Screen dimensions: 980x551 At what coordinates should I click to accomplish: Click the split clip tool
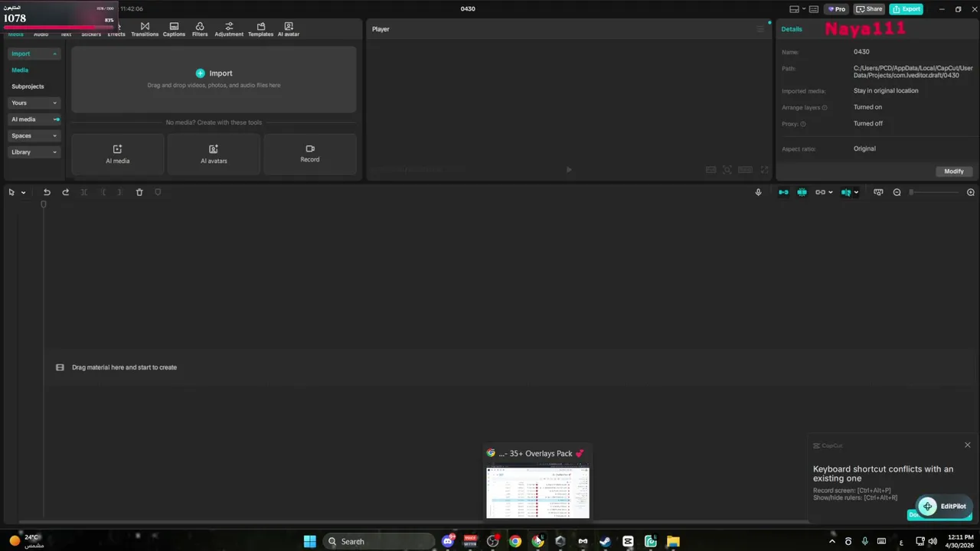[x=84, y=192]
